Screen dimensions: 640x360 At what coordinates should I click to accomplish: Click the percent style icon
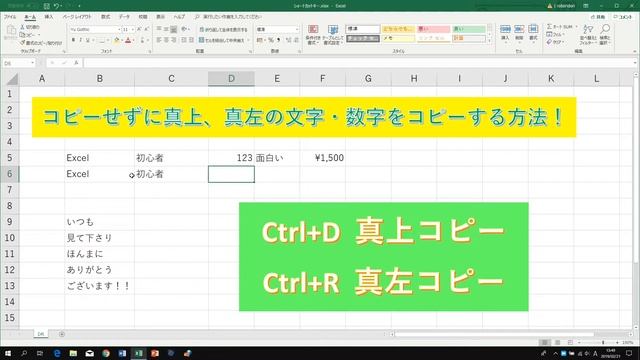[270, 40]
